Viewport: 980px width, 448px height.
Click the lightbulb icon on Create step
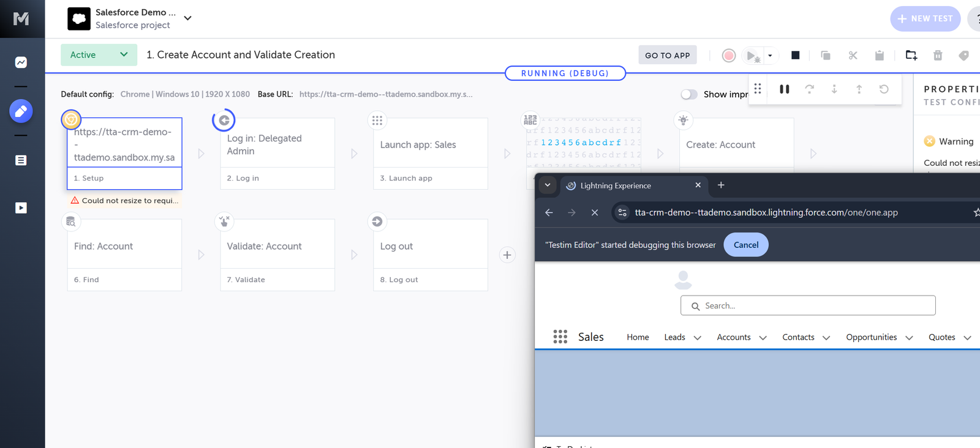point(684,120)
